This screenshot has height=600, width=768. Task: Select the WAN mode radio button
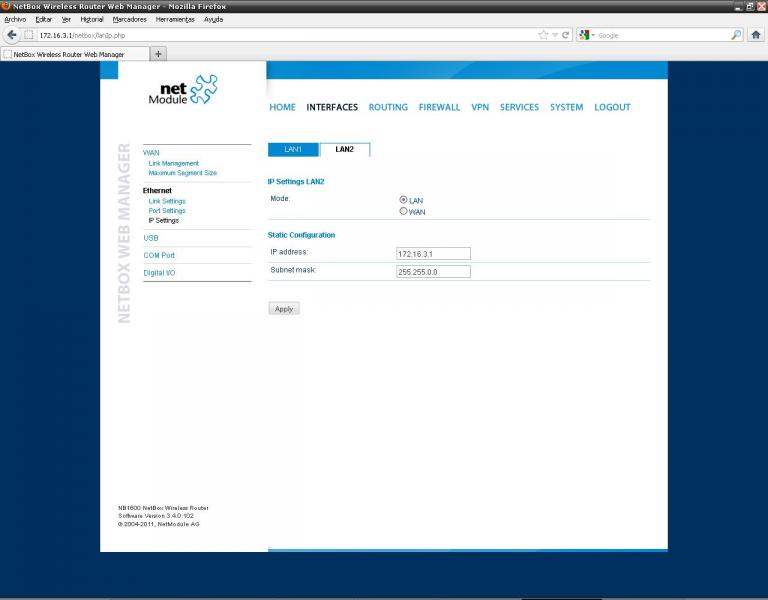pos(403,211)
